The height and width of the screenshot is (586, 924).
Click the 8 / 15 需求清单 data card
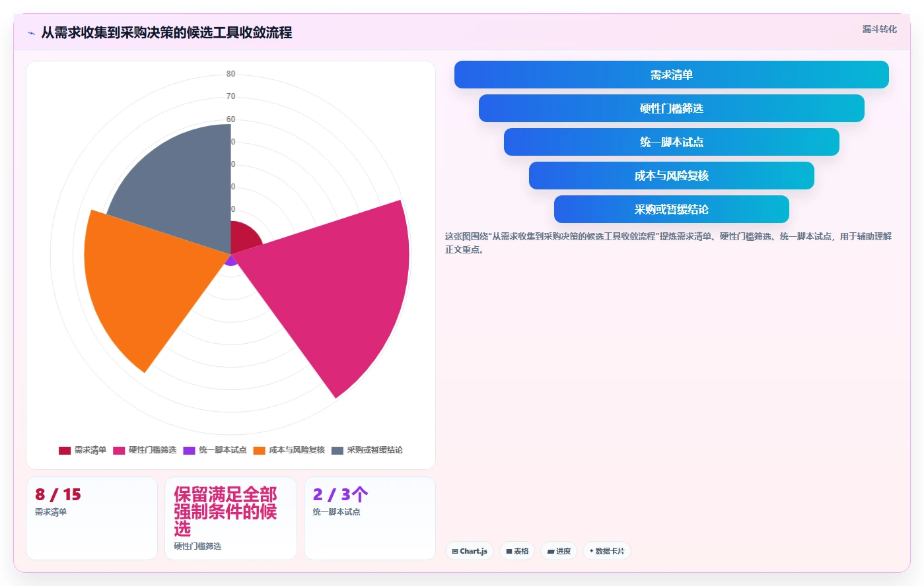pyautogui.click(x=92, y=518)
